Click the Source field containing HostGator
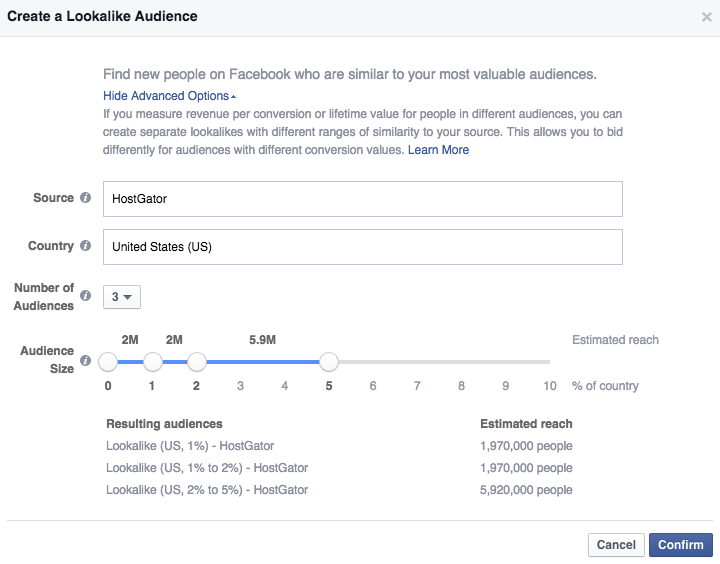 pyautogui.click(x=363, y=199)
